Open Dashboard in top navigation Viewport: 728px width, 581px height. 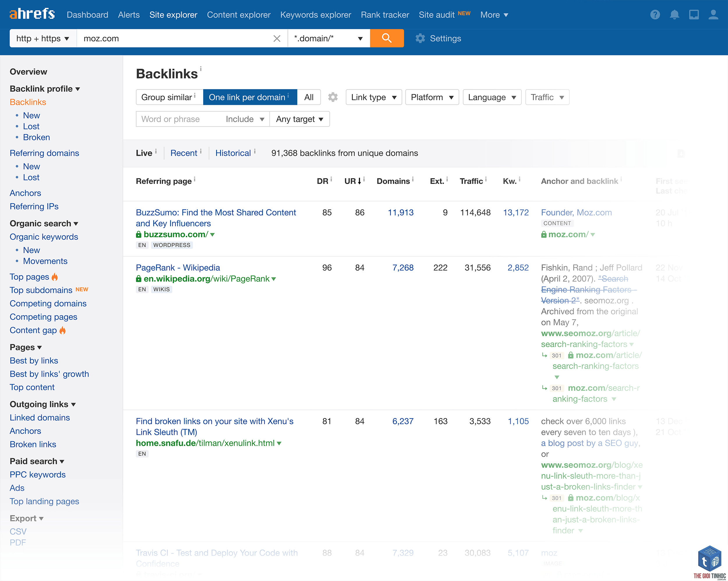pos(87,15)
